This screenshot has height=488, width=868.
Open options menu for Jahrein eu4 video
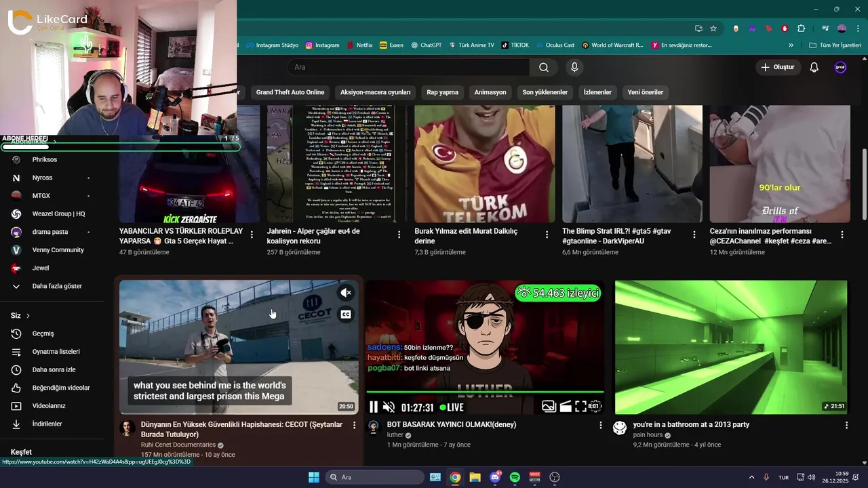pos(399,235)
